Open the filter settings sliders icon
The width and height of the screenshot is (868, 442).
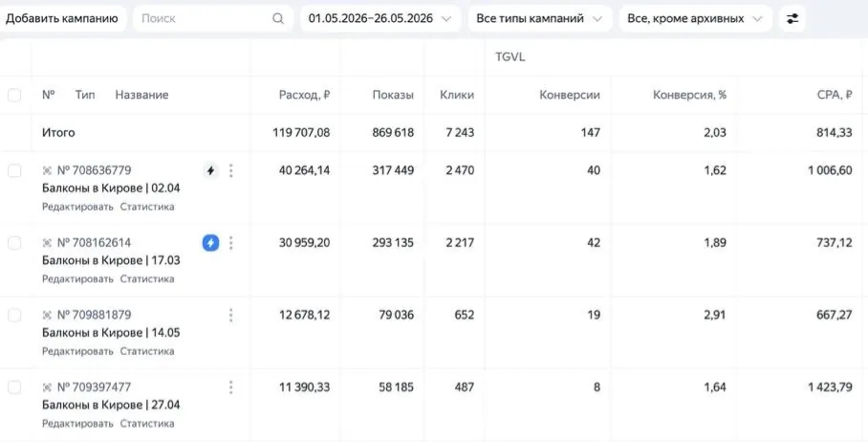point(792,19)
